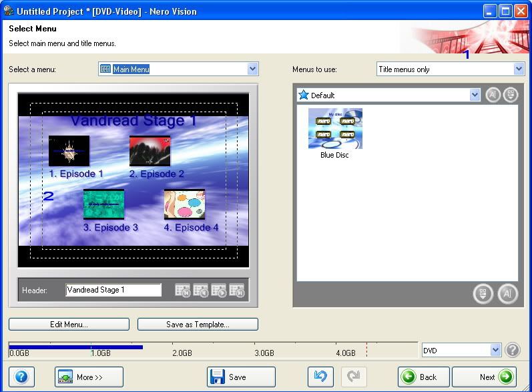Viewport: 532px width, 392px height.
Task: Click the undo arrow icon
Action: [x=320, y=377]
